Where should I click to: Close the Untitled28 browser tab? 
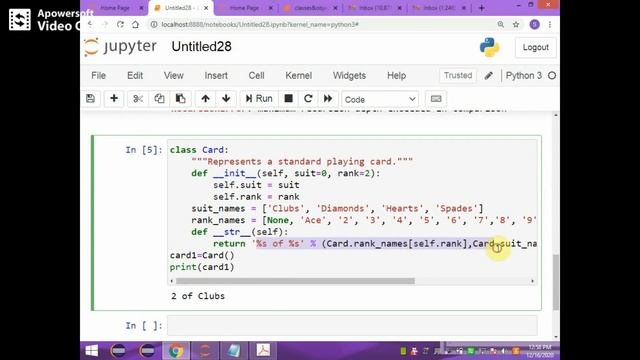coord(206,8)
